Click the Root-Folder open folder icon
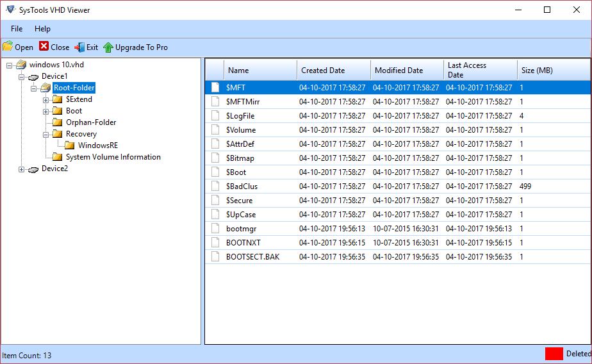This screenshot has height=364, width=592. (x=45, y=88)
